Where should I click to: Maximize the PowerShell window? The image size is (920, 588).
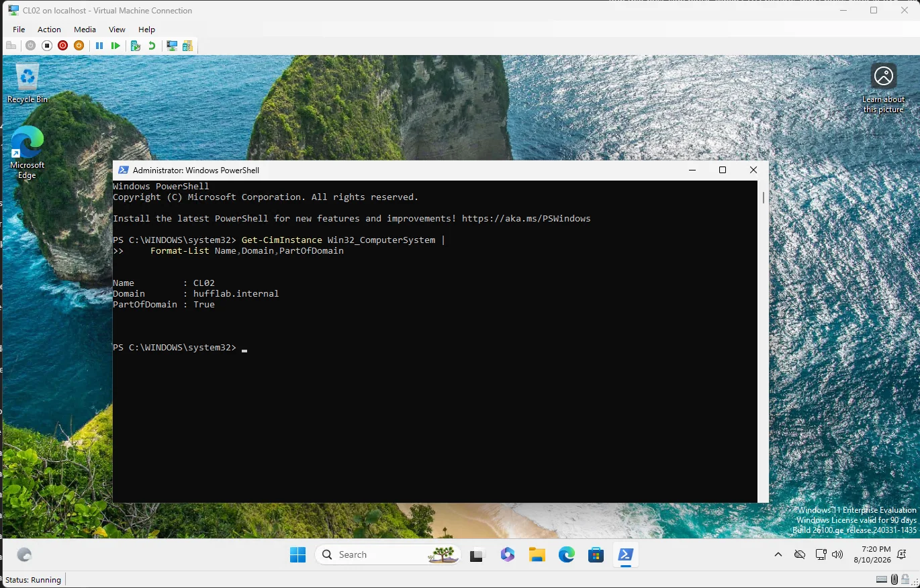point(723,170)
